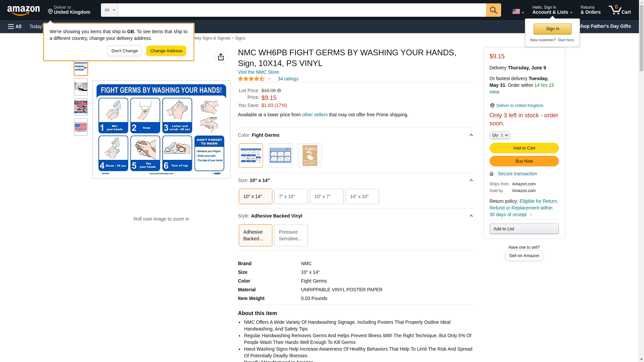Open the 34 ratings link

[x=288, y=79]
